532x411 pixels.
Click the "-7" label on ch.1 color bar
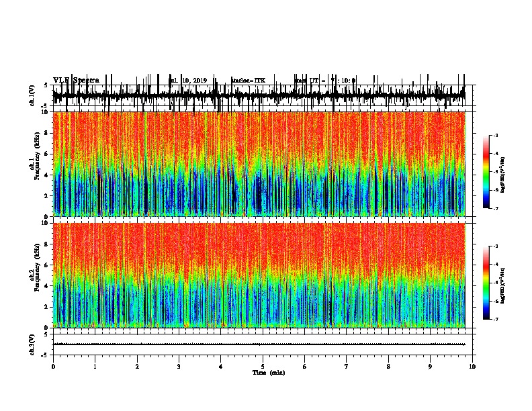[x=495, y=208]
